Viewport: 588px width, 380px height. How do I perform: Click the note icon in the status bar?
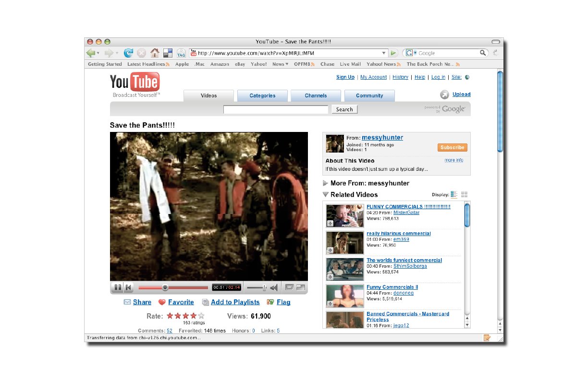coord(487,338)
